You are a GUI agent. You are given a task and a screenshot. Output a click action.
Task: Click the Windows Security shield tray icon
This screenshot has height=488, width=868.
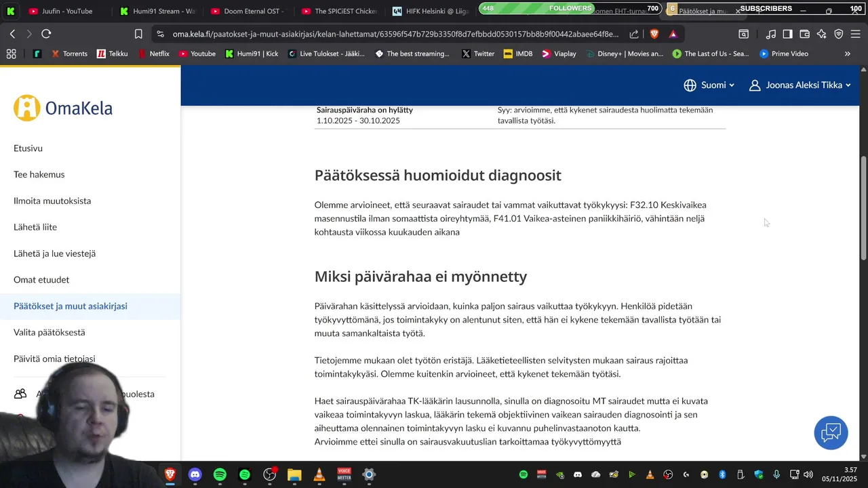759,474
